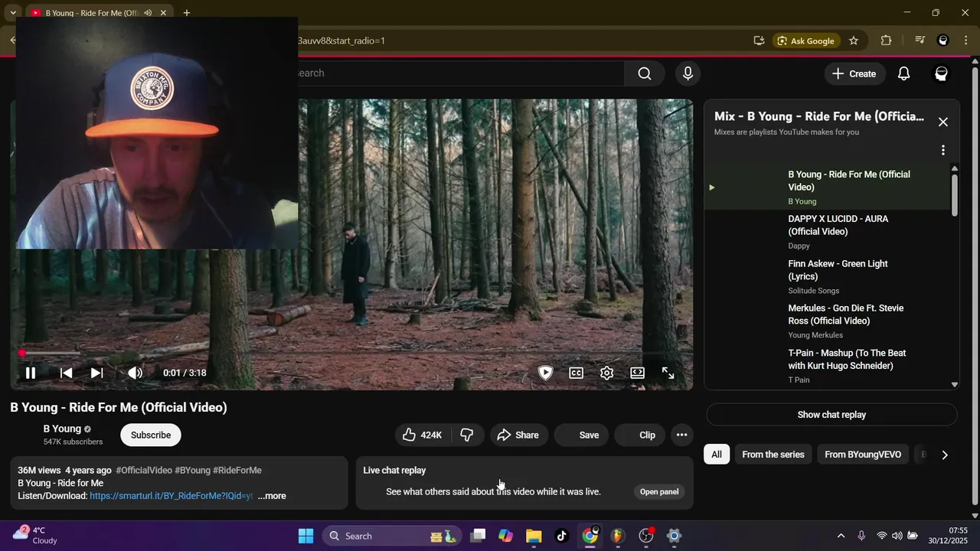Open File Explorer from the taskbar
Screen dimensions: 980x551
534,536
